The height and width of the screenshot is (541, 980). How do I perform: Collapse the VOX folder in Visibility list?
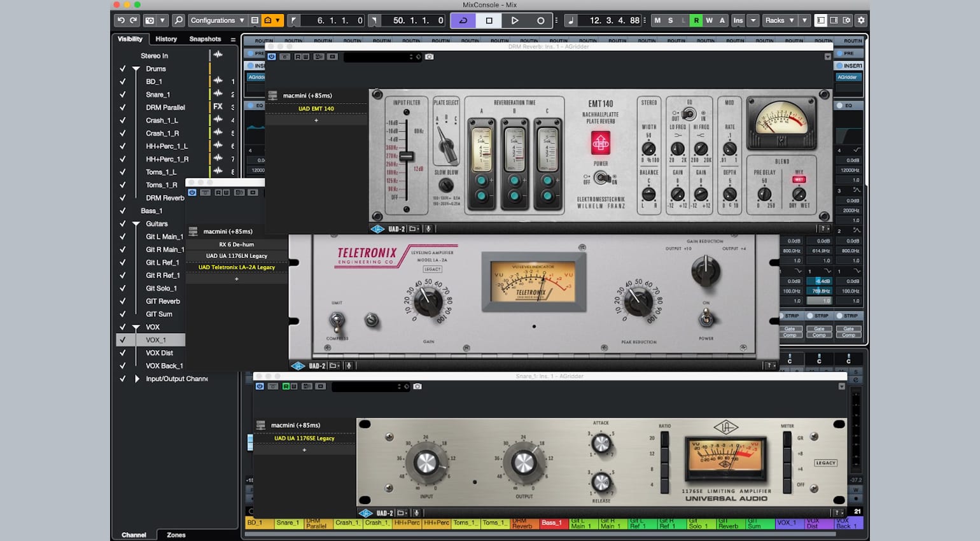136,327
